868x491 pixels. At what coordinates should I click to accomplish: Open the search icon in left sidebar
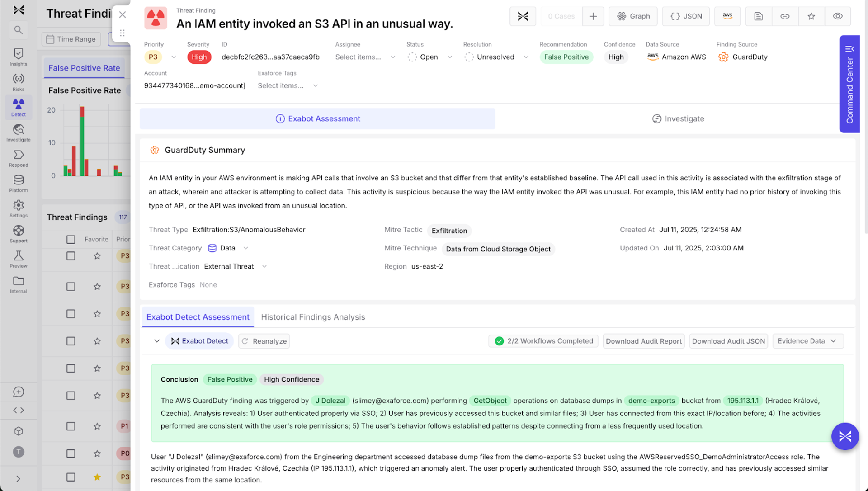click(18, 30)
